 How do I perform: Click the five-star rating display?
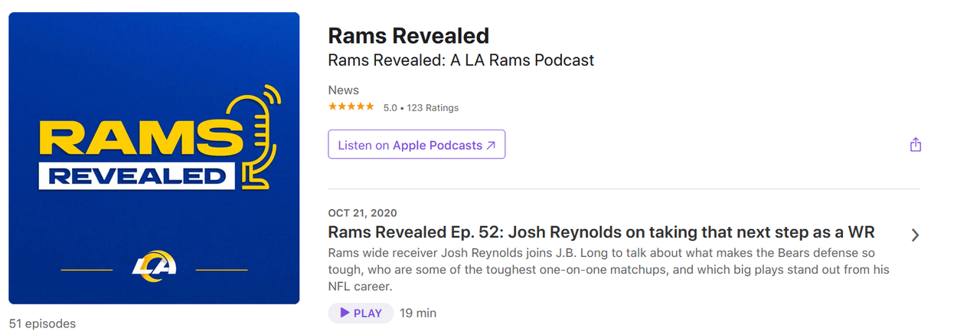pyautogui.click(x=351, y=107)
